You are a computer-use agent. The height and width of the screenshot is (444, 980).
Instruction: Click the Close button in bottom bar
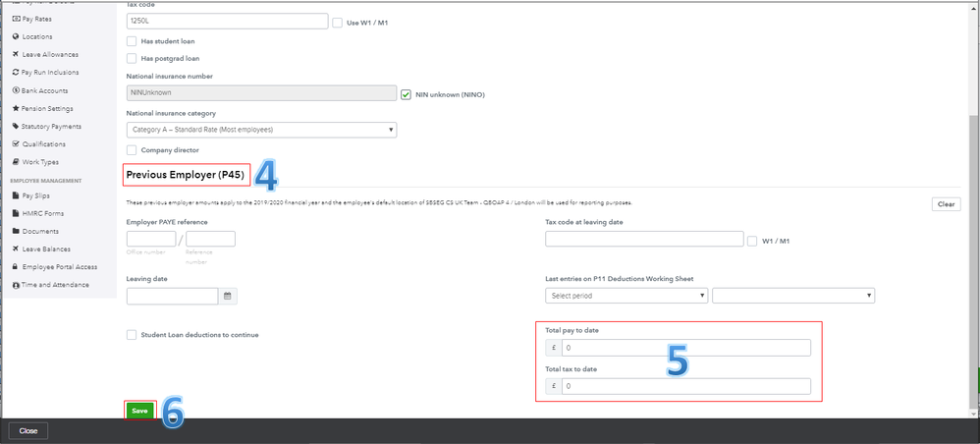[x=28, y=431]
